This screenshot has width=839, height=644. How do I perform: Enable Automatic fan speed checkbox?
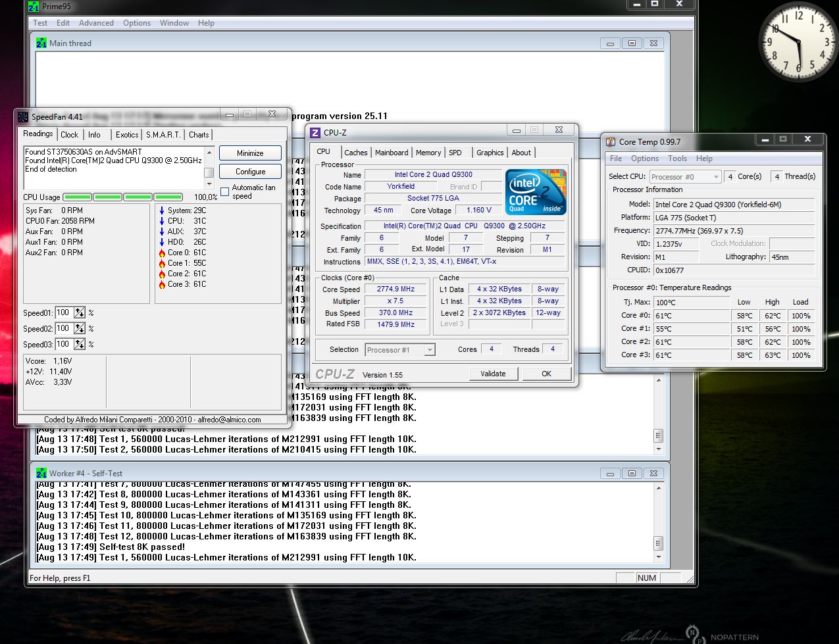pos(225,192)
